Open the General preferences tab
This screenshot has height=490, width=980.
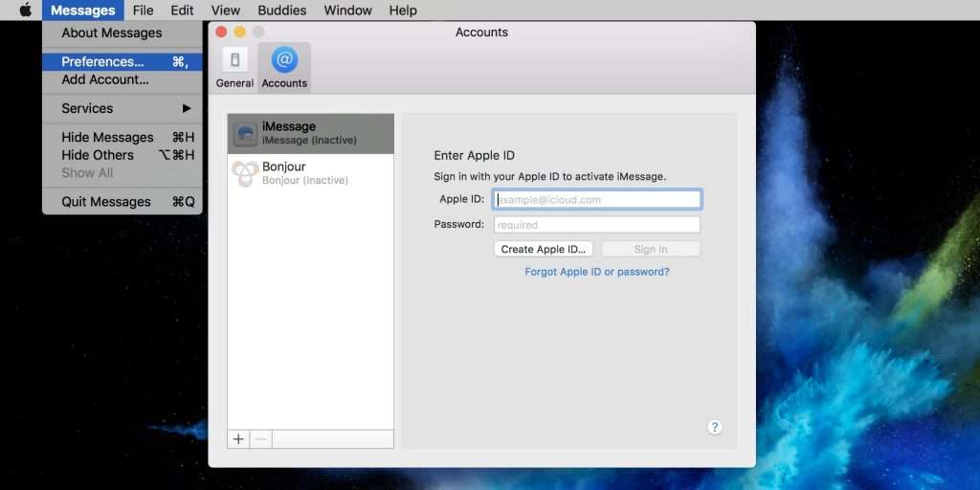click(x=234, y=68)
